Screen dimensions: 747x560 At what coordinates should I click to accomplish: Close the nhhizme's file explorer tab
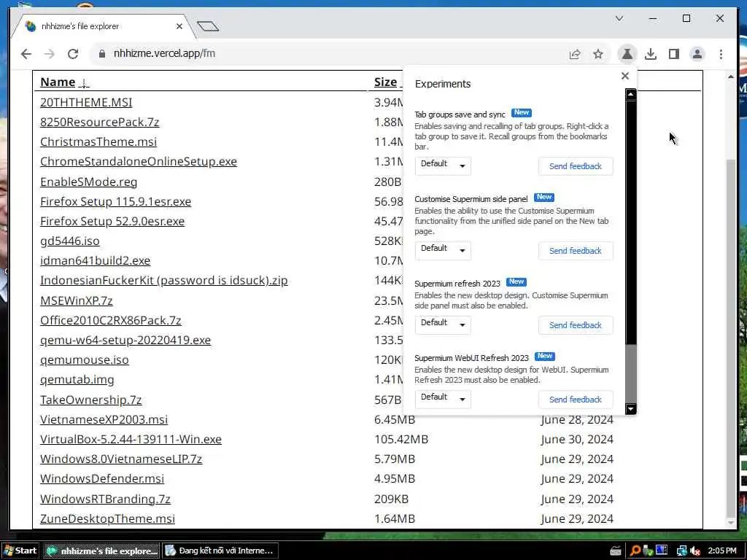(179, 26)
